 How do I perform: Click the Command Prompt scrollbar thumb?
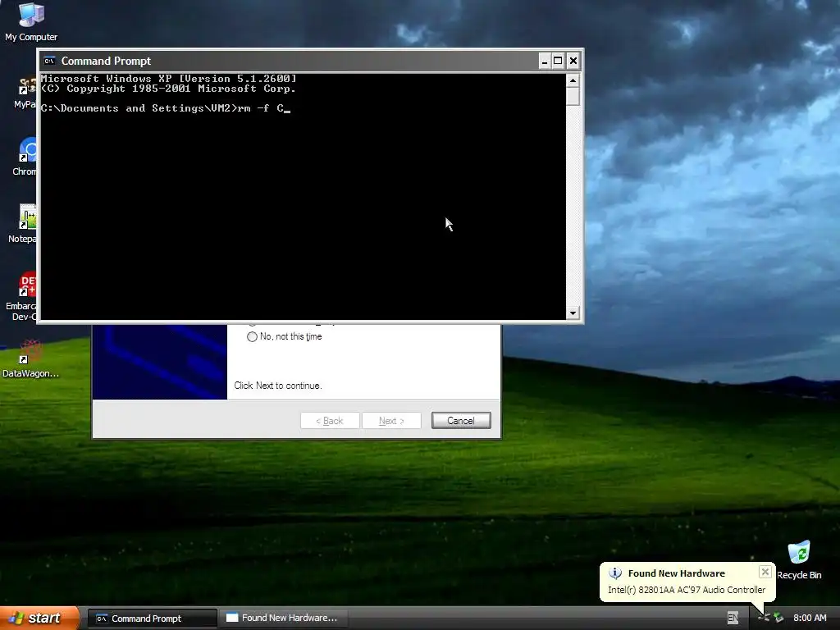(x=573, y=97)
